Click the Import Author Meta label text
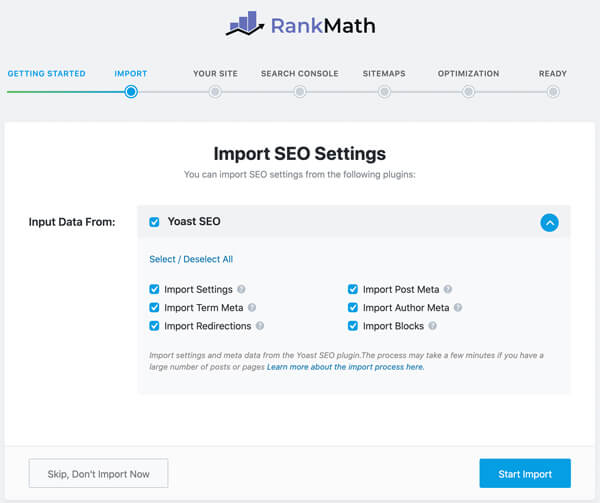The width and height of the screenshot is (600, 503). click(406, 308)
